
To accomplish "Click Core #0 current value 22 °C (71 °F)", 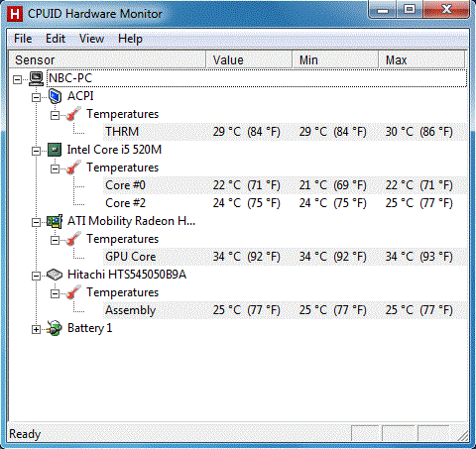I will [x=246, y=185].
